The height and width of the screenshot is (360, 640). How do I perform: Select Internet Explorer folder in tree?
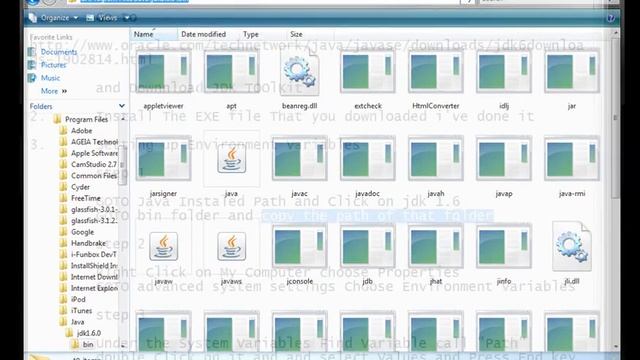coord(94,288)
